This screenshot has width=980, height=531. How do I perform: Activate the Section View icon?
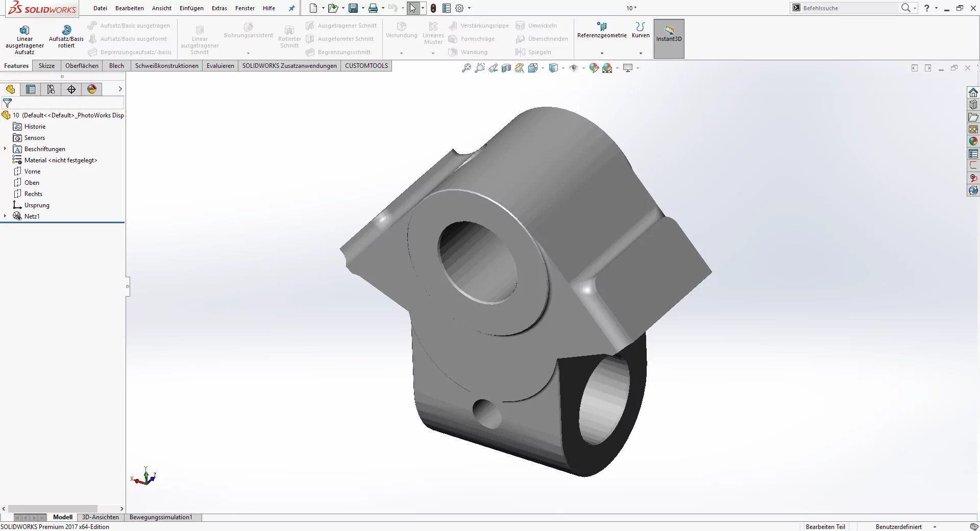pos(506,68)
